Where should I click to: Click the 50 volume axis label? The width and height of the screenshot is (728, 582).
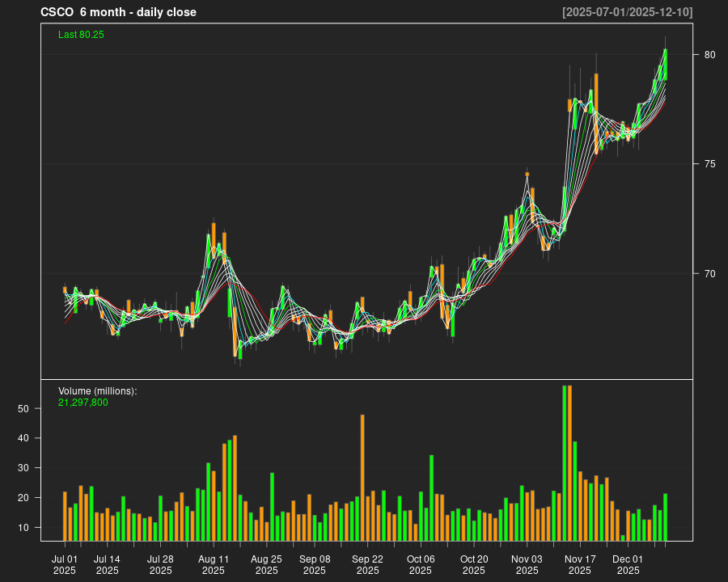tap(23, 409)
